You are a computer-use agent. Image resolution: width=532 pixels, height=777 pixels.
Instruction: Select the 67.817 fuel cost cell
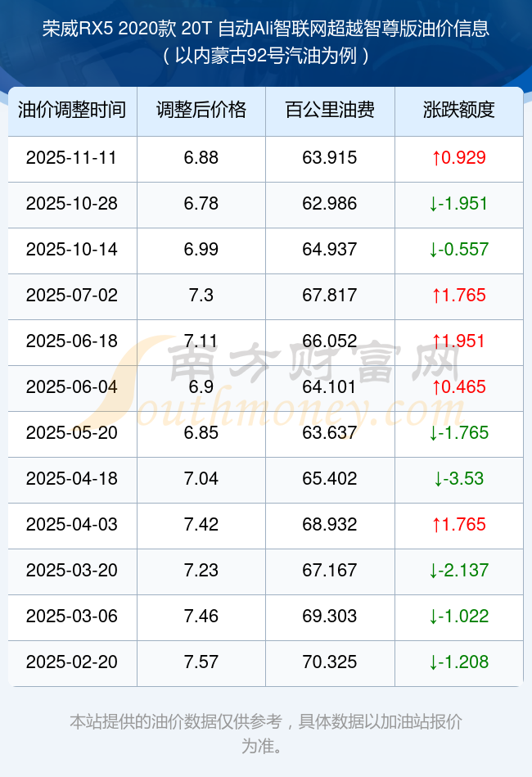click(x=330, y=295)
